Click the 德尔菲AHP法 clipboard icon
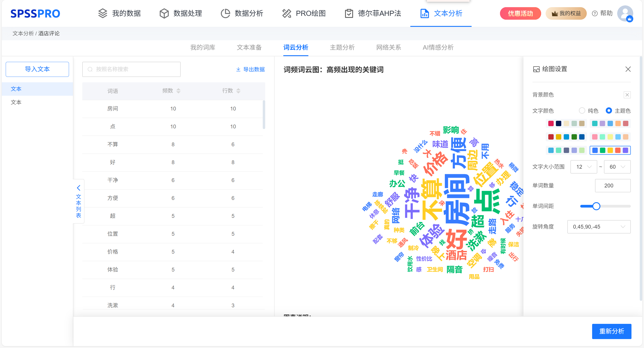Image resolution: width=644 pixels, height=348 pixels. (349, 13)
